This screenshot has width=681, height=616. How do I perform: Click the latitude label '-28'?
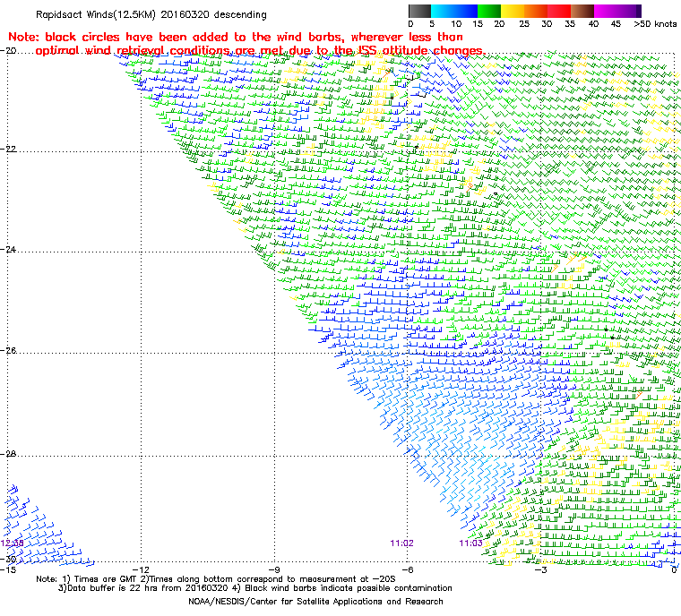click(8, 454)
